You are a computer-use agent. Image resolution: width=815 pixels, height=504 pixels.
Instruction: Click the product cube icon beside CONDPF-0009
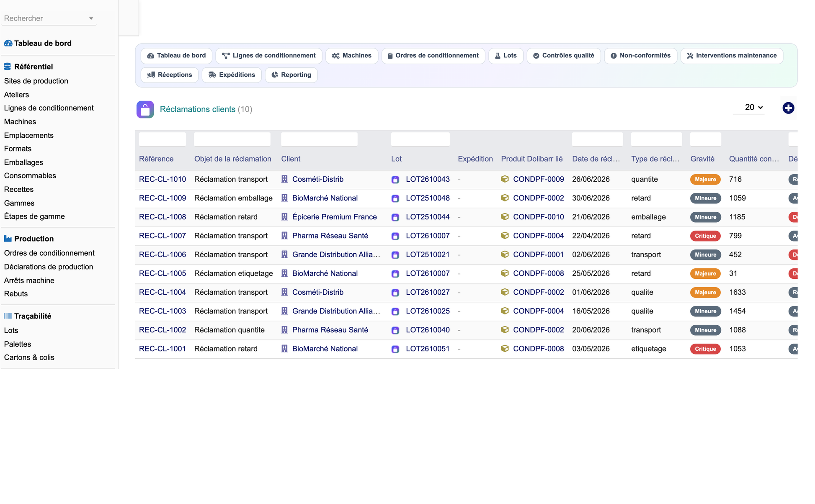pos(505,179)
